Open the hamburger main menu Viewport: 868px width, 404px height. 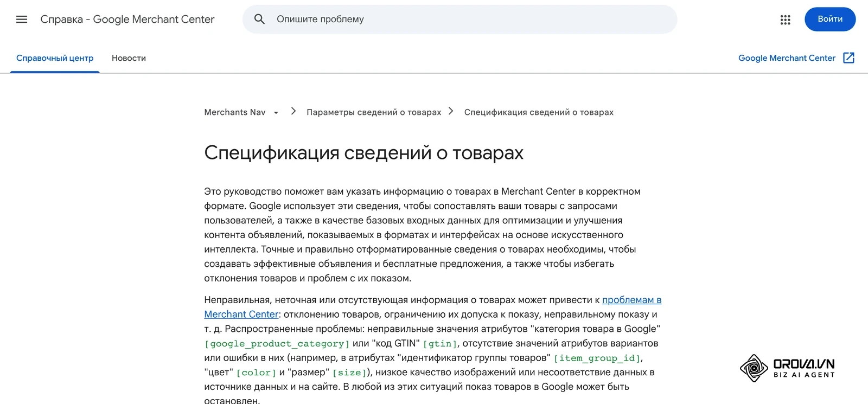(22, 20)
